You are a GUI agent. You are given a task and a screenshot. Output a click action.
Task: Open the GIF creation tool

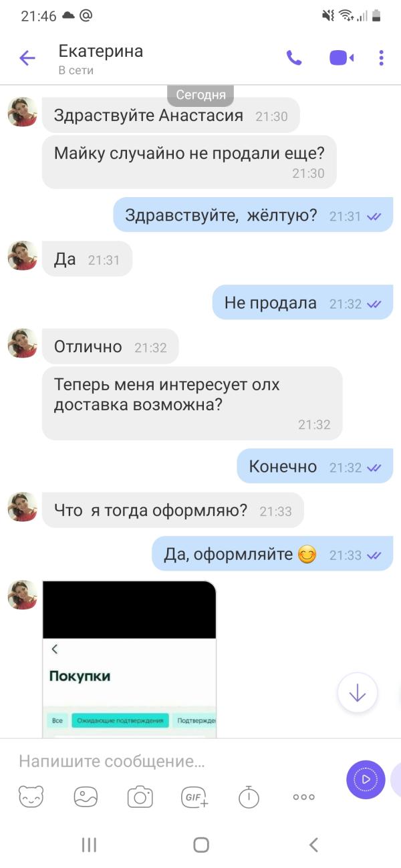click(194, 797)
